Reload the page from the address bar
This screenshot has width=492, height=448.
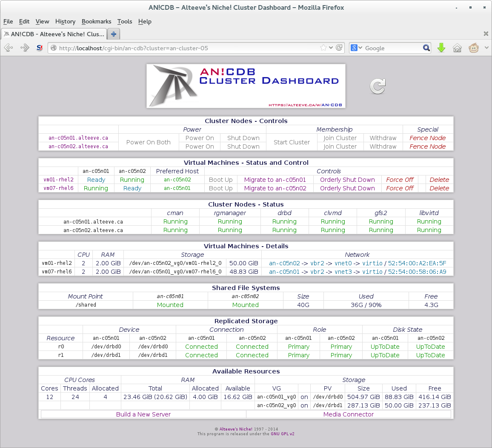(339, 48)
